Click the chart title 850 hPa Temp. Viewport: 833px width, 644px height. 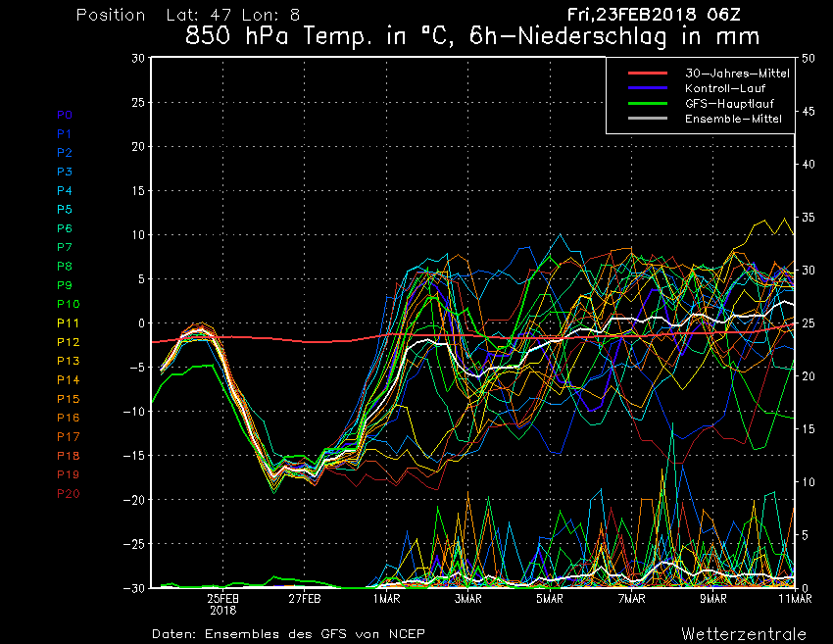(471, 36)
